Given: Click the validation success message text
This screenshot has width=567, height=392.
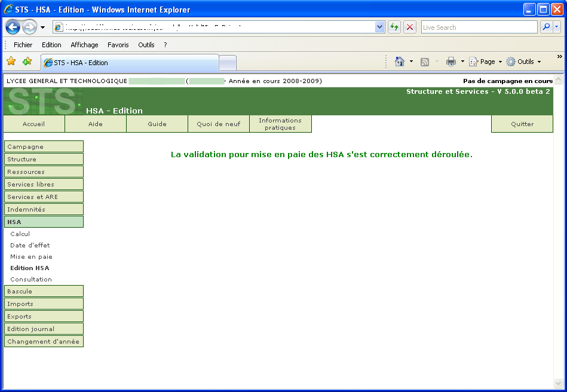Looking at the screenshot, I should pos(321,154).
